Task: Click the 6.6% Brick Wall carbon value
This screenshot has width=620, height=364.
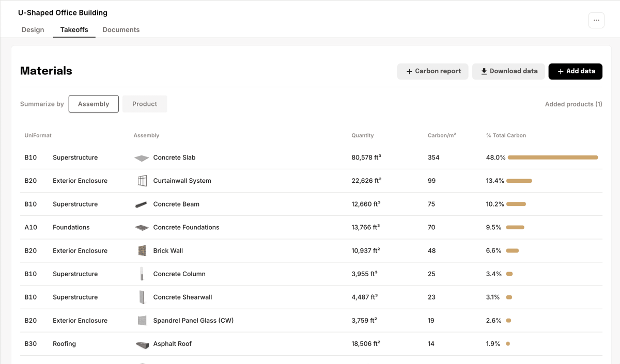Action: (x=494, y=250)
